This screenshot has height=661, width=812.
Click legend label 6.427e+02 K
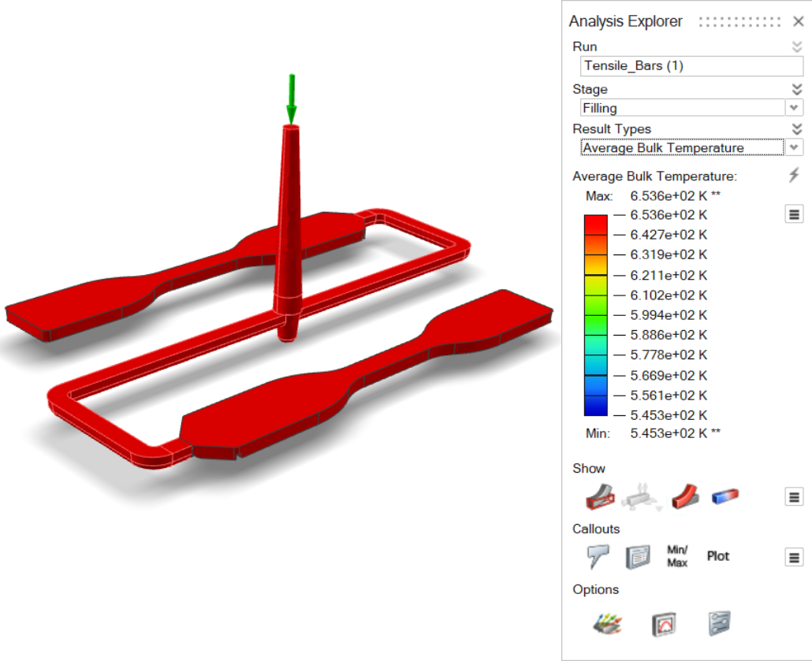click(669, 235)
